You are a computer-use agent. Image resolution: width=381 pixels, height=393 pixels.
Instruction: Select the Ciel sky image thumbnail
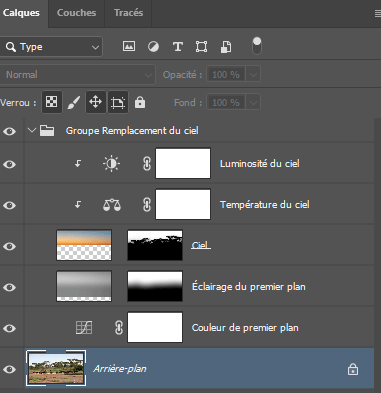[x=84, y=245]
